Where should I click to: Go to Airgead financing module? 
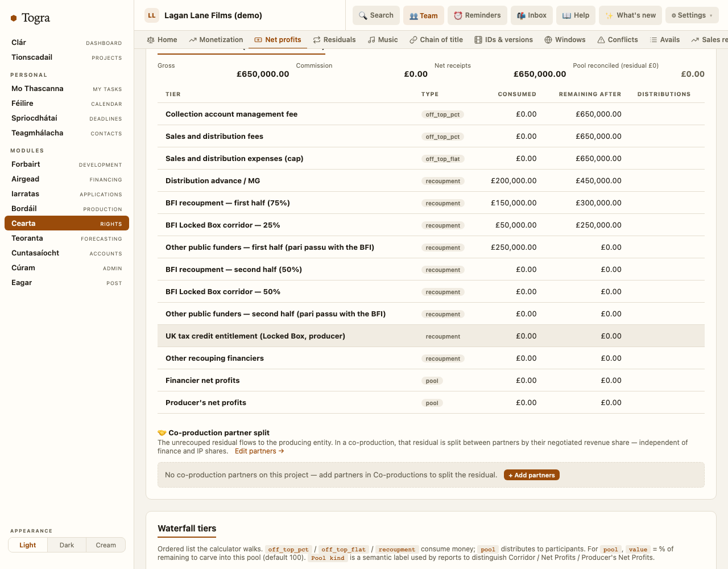67,179
